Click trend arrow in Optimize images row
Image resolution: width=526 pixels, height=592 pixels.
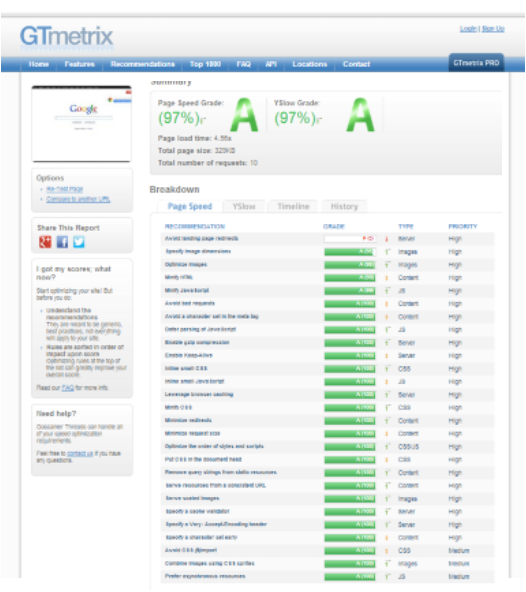coord(387,265)
